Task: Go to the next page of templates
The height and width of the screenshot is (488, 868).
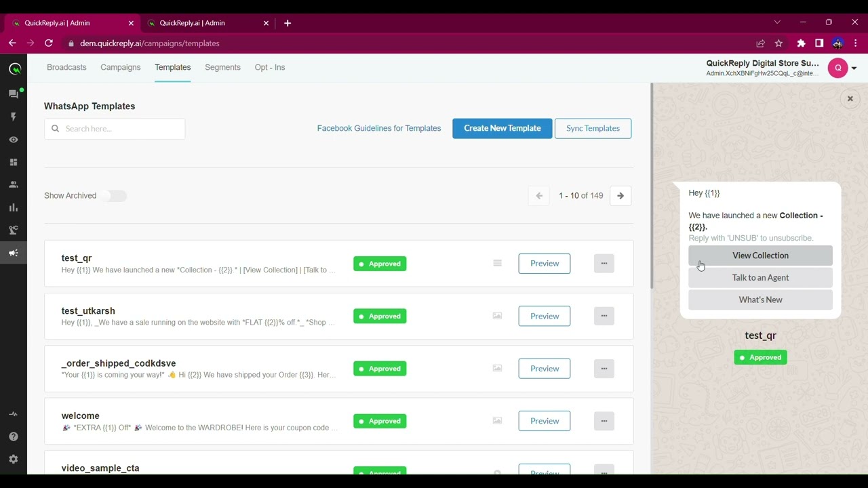Action: coord(620,196)
